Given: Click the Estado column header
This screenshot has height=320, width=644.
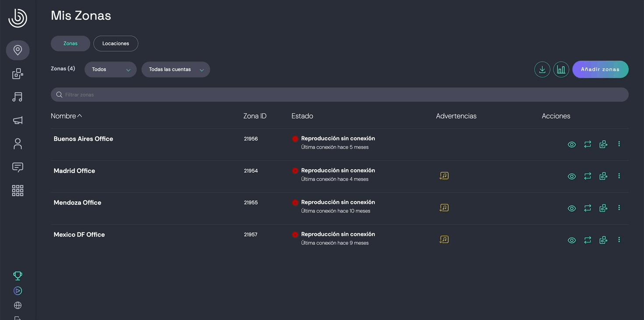Looking at the screenshot, I should click(x=302, y=116).
